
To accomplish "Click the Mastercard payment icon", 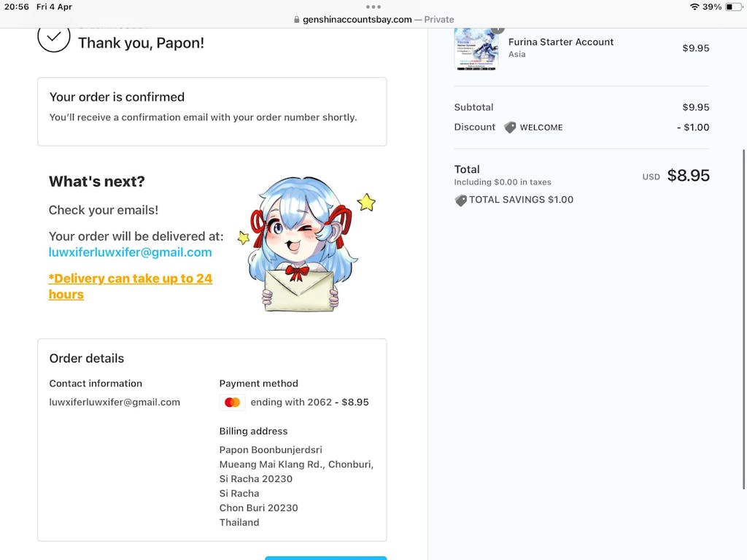I will coord(232,402).
